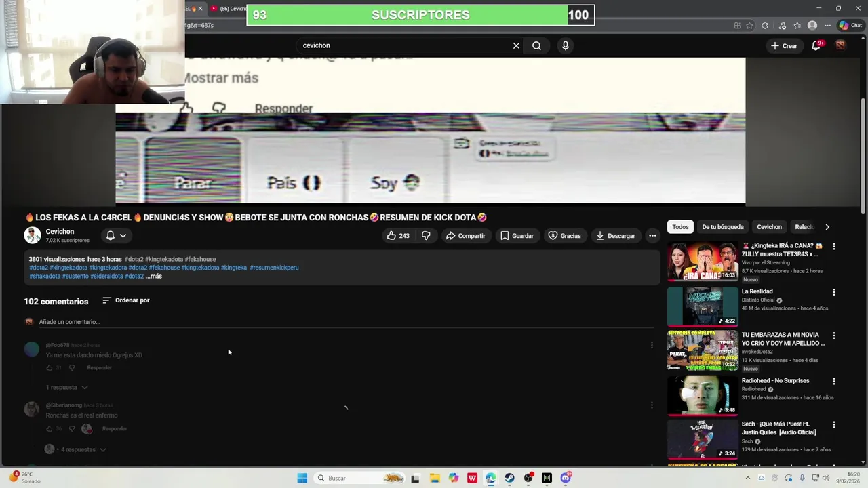Open options for La Realidad video
Viewport: 868px width, 488px height.
(x=834, y=292)
